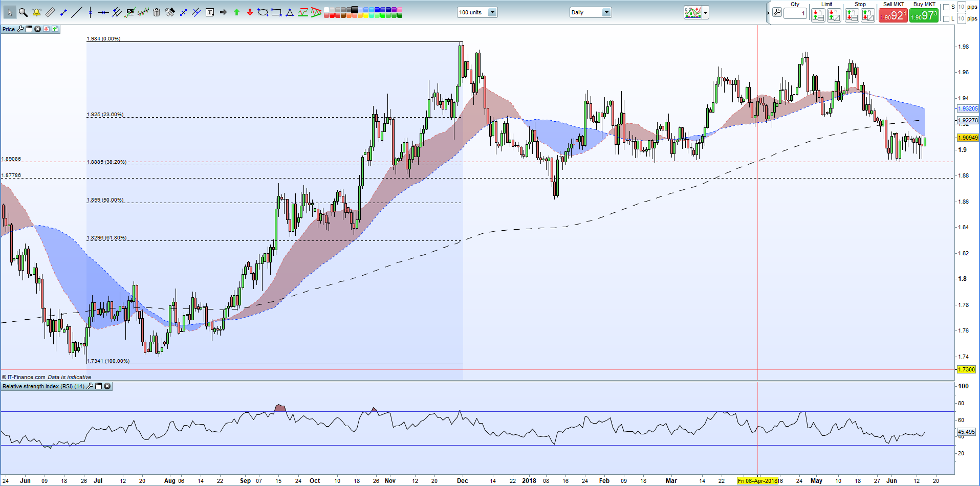Select the red-green zigzag pattern tool
The height and width of the screenshot is (486, 980).
pyautogui.click(x=303, y=12)
